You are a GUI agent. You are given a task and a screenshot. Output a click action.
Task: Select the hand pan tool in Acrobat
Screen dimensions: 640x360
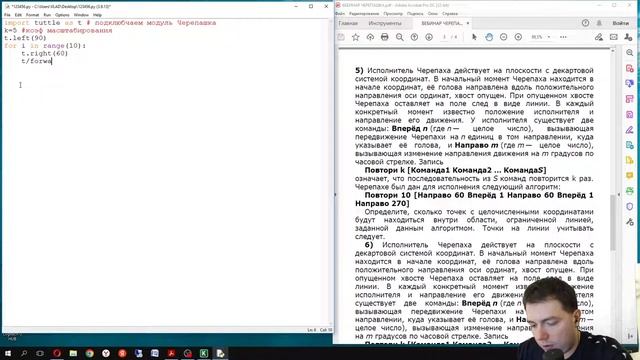coord(489,37)
